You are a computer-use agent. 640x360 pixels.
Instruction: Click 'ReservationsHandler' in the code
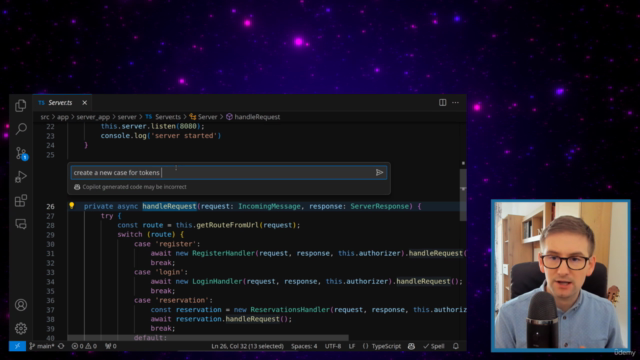point(290,310)
